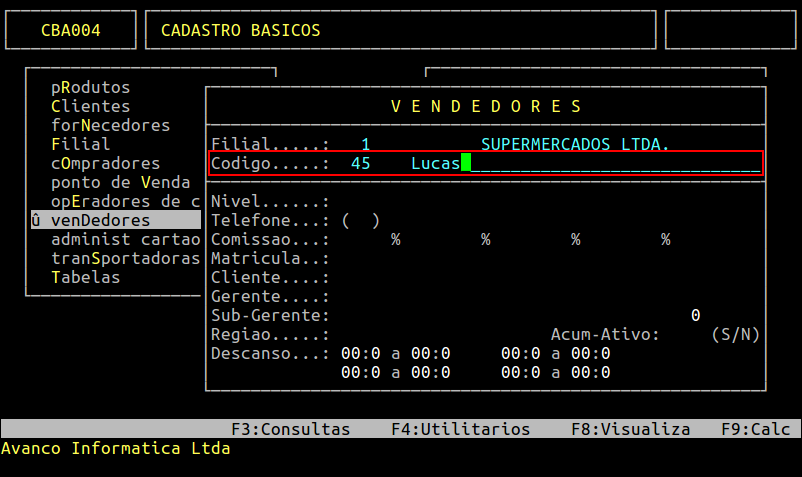The height and width of the screenshot is (477, 802).
Task: Open administ cartao menu entry
Action: point(125,239)
